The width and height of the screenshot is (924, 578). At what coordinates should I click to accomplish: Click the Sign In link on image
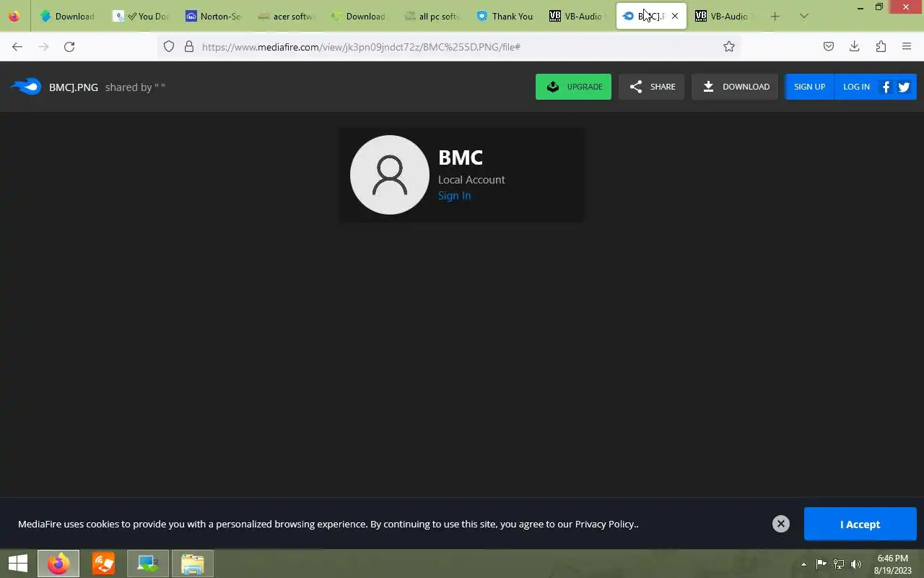pyautogui.click(x=454, y=196)
